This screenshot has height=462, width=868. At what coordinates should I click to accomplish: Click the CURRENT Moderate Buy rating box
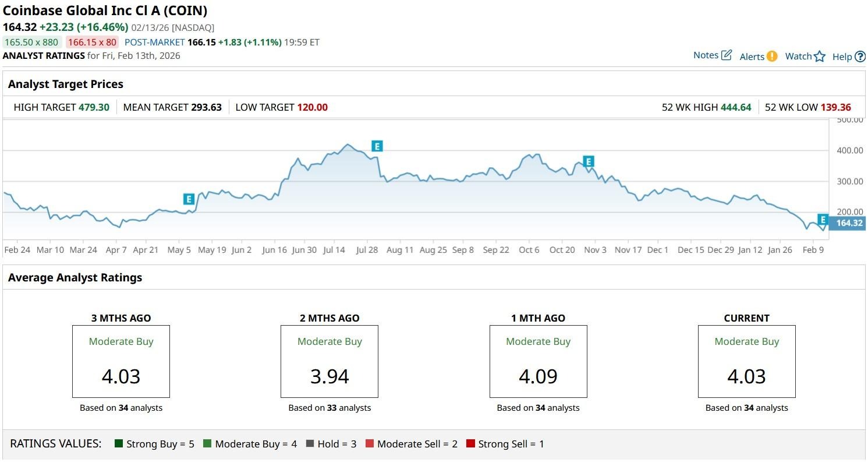(746, 361)
